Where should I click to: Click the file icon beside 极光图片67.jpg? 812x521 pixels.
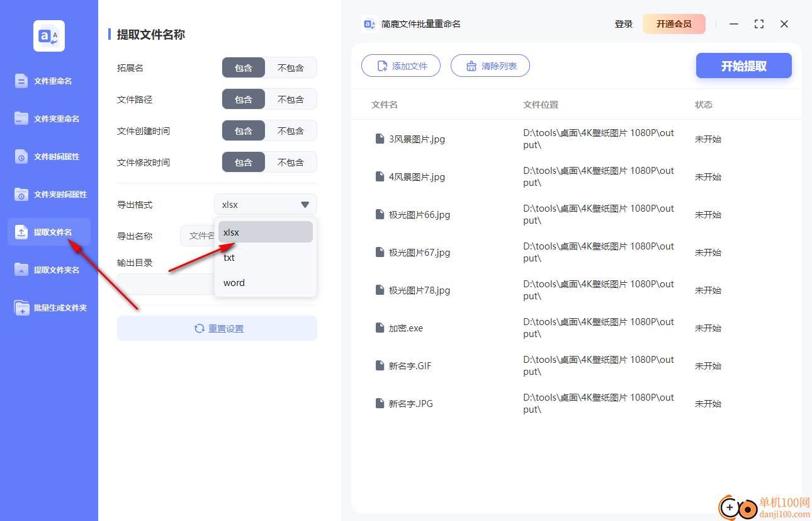[380, 252]
